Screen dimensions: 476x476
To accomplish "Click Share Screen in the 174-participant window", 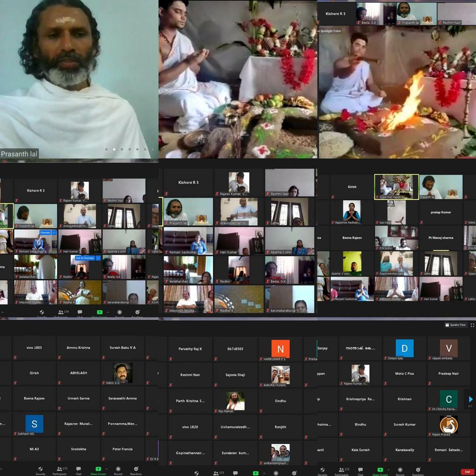I will coord(99,313).
